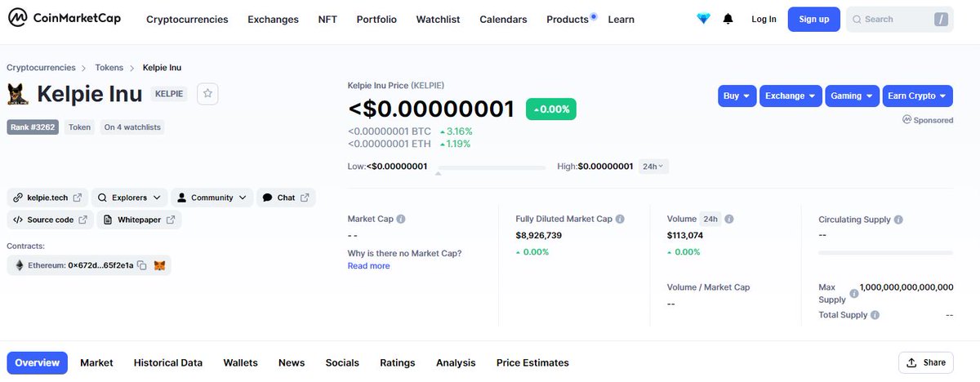The width and height of the screenshot is (980, 382).
Task: Open the Learn nav menu
Action: 621,19
